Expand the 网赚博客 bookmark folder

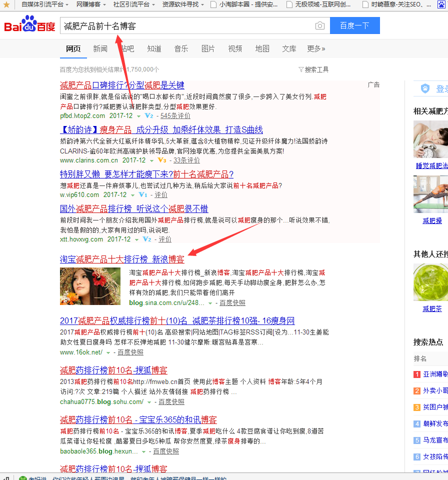pyautogui.click(x=91, y=4)
